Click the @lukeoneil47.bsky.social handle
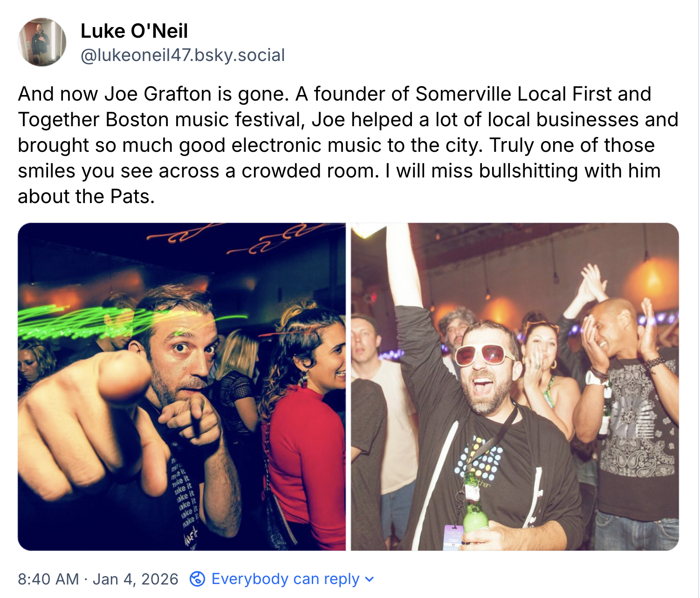 point(183,55)
